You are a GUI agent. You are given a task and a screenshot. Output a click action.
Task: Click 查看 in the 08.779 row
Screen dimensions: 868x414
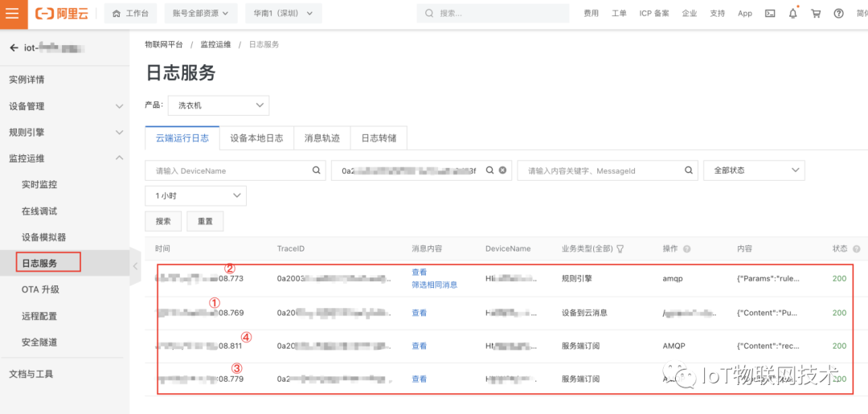tap(420, 379)
